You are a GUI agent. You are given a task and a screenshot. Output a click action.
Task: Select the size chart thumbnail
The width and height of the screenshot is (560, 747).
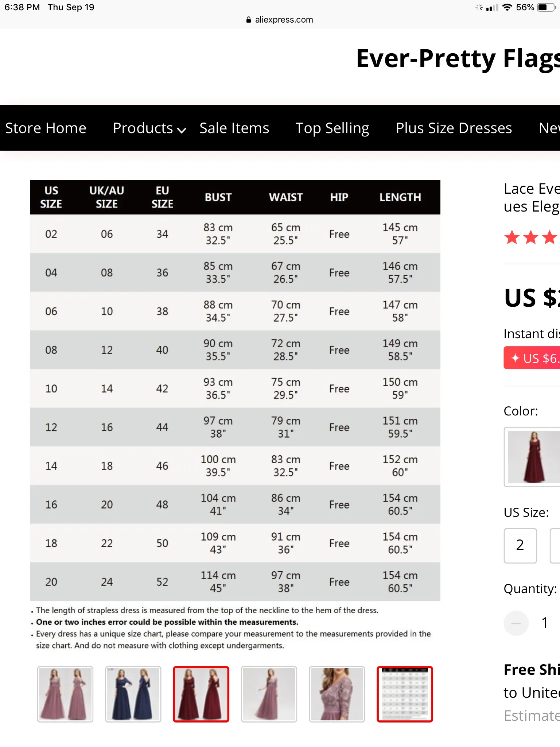405,694
